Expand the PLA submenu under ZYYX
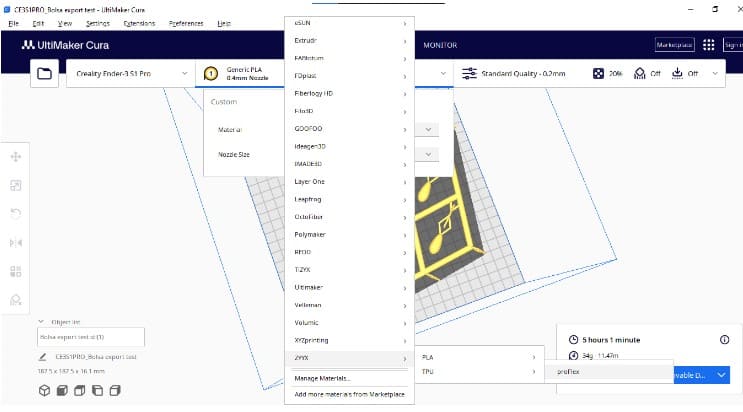This screenshot has height=412, width=743. pos(479,357)
